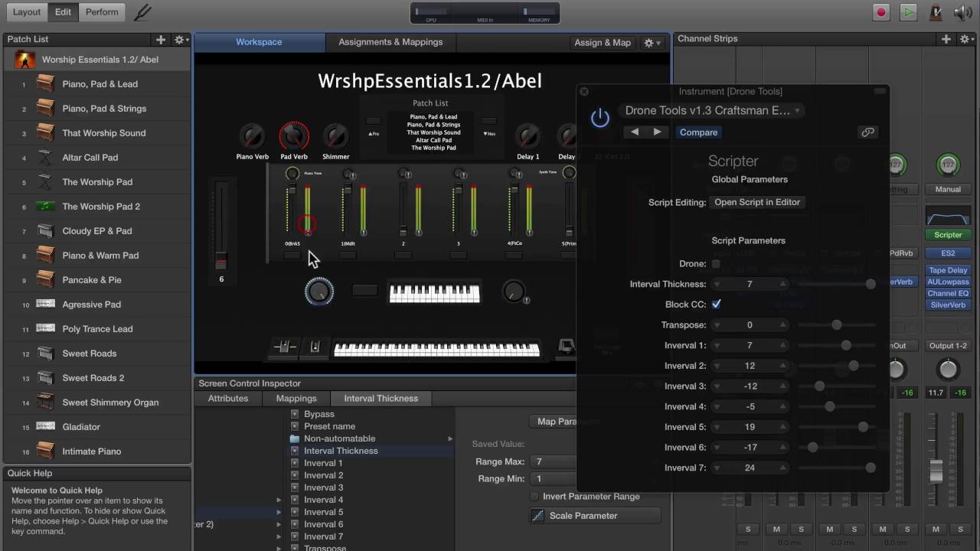Select Worship Essentials 1.2/ Abel concert icon
This screenshot has height=551, width=980.
[x=25, y=59]
